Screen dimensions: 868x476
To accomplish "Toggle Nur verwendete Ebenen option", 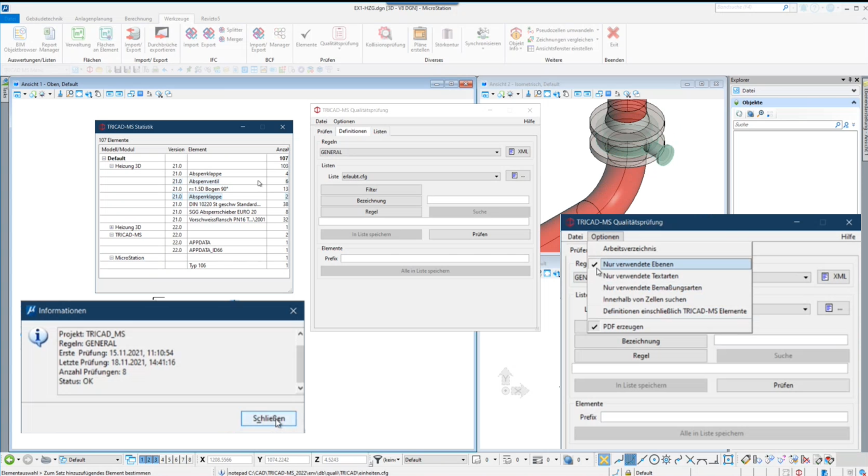I will click(x=670, y=264).
